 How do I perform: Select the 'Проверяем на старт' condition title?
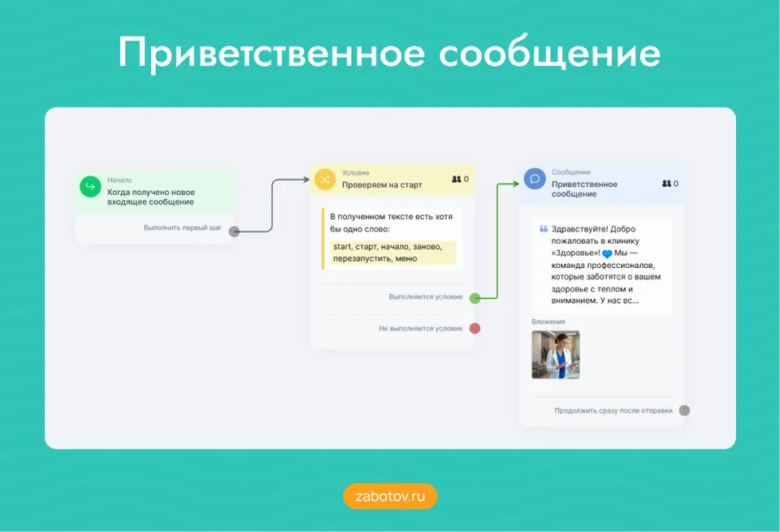point(382,185)
